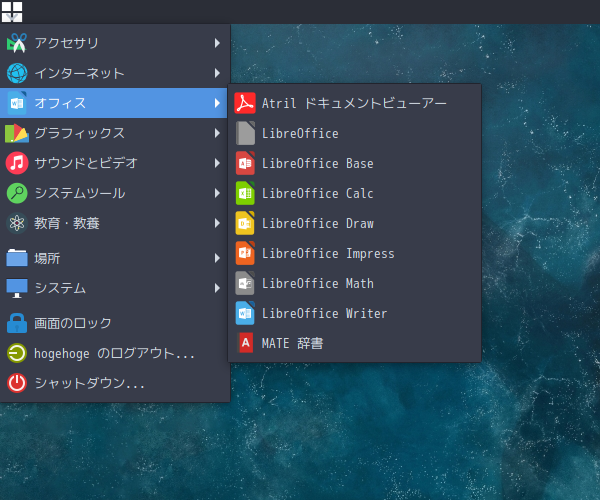Expand the グラフィックス submenu arrow
The width and height of the screenshot is (600, 500).
[217, 133]
